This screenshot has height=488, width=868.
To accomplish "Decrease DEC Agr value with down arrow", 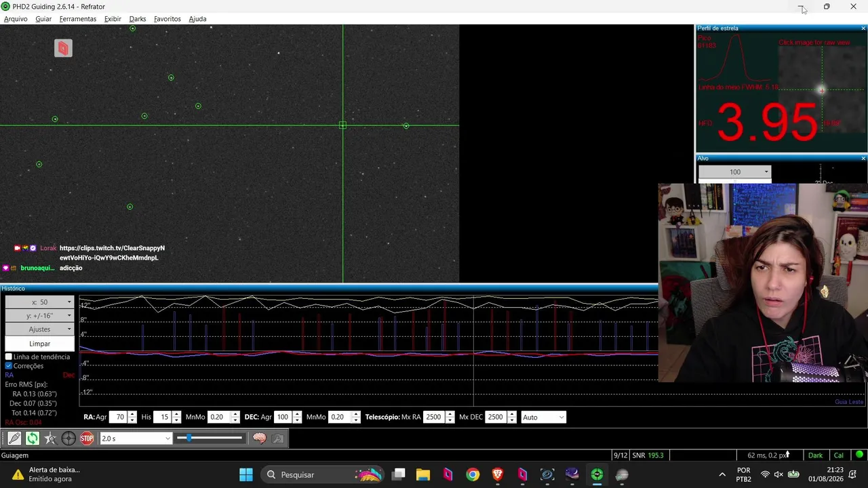I will (297, 421).
